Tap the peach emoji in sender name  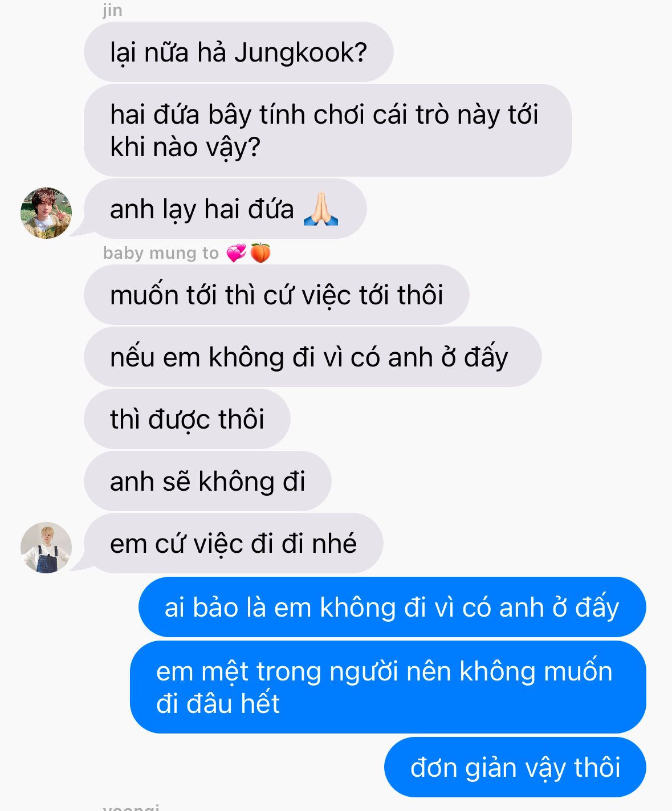260,252
